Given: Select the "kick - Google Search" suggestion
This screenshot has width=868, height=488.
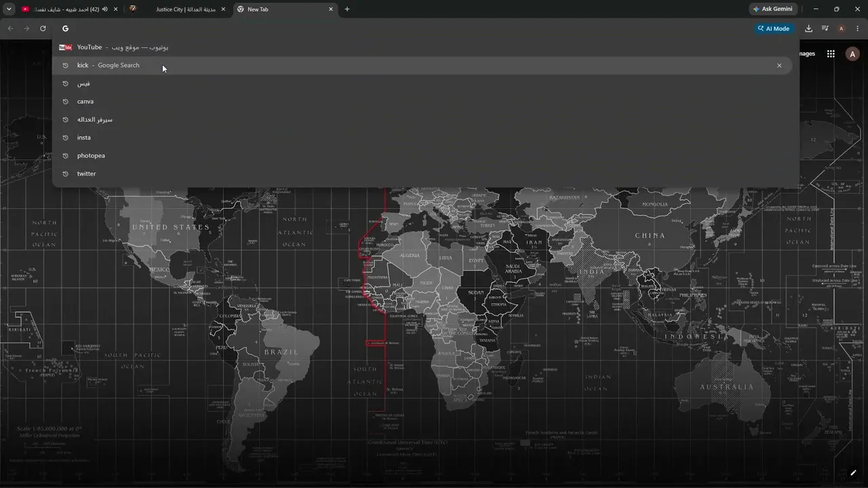Looking at the screenshot, I should coord(422,66).
